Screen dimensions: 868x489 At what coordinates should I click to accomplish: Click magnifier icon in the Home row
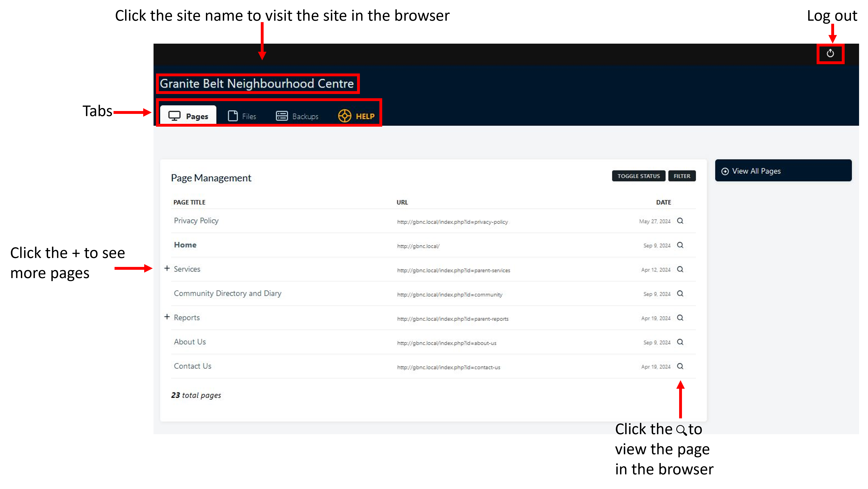[680, 245]
